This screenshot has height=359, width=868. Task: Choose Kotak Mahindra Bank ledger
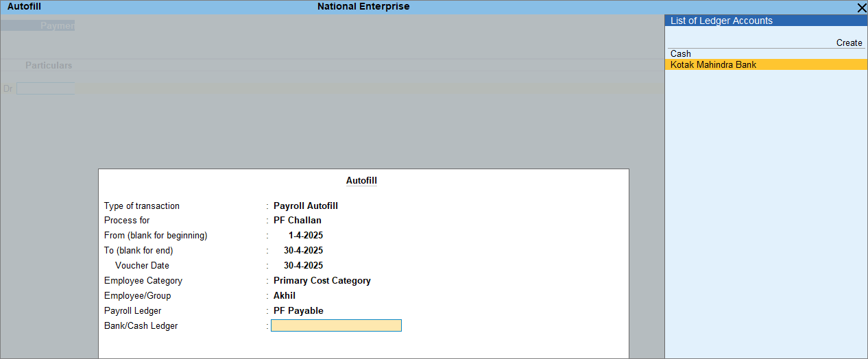point(713,64)
